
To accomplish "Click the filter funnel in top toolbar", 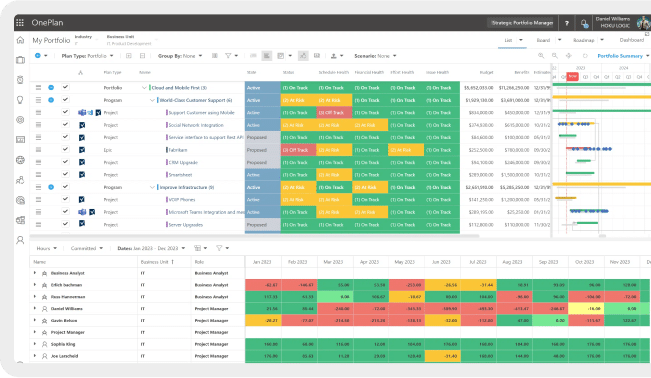I will click(x=228, y=56).
